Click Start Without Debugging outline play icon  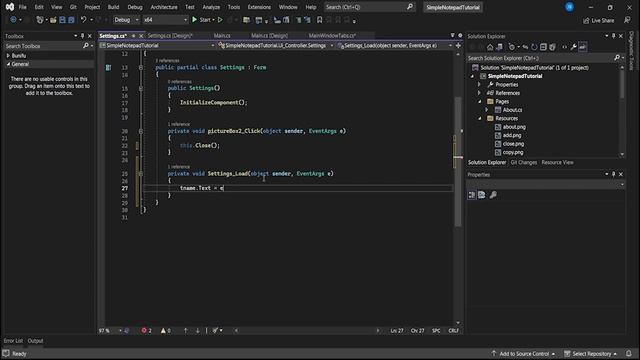click(220, 20)
